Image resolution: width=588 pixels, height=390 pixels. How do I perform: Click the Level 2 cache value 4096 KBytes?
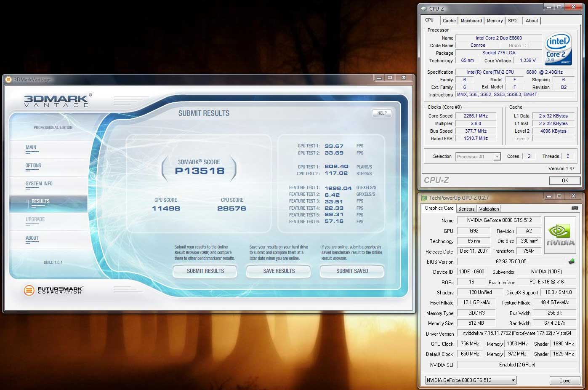(x=554, y=131)
